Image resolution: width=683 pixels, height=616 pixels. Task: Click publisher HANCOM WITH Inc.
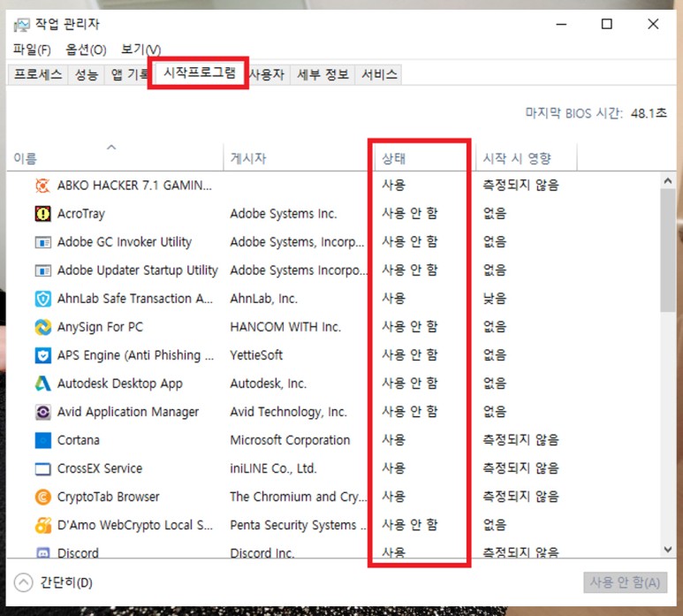click(285, 327)
